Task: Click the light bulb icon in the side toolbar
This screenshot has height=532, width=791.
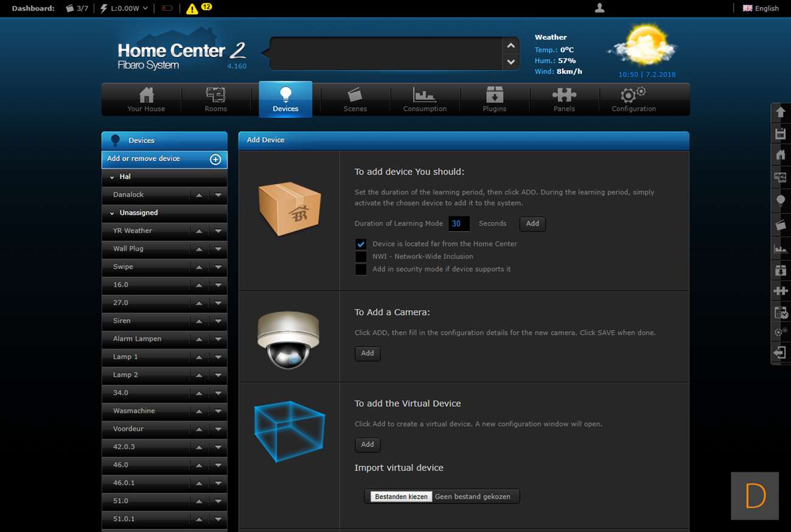Action: 781,201
